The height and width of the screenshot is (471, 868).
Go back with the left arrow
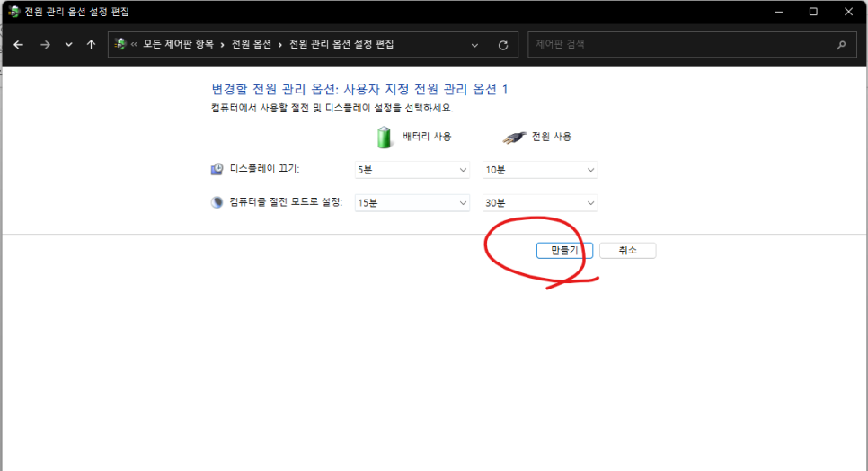[x=18, y=45]
